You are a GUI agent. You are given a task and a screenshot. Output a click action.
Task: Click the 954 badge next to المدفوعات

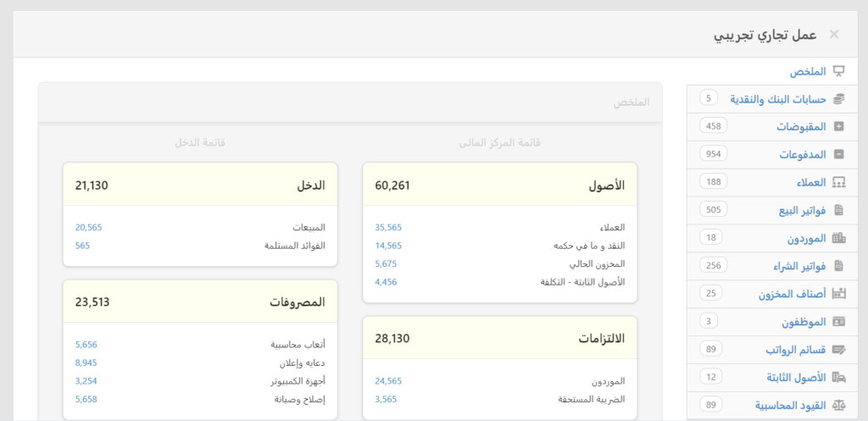[x=714, y=154]
